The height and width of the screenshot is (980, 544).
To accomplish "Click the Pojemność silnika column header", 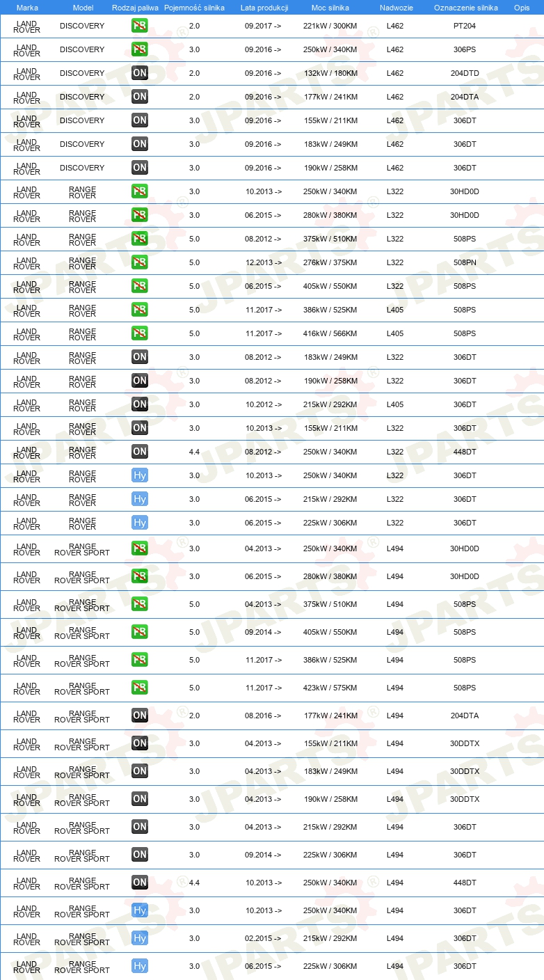I will pyautogui.click(x=195, y=8).
